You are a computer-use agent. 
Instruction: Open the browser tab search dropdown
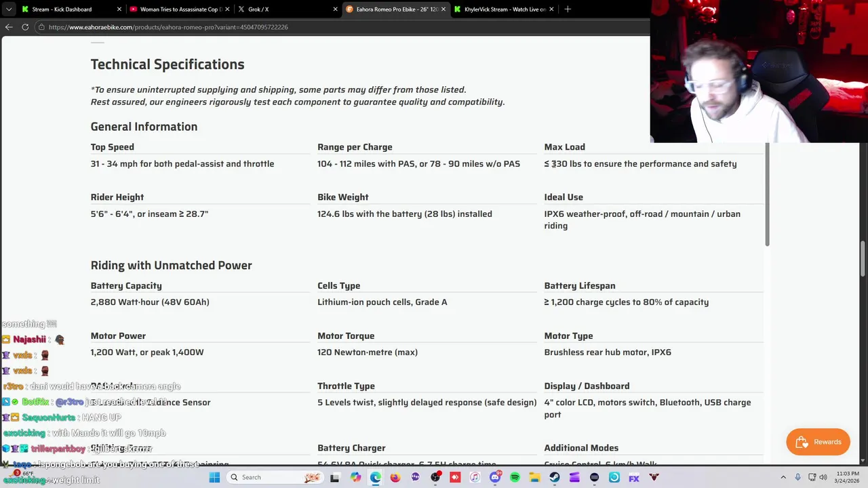pyautogui.click(x=8, y=9)
